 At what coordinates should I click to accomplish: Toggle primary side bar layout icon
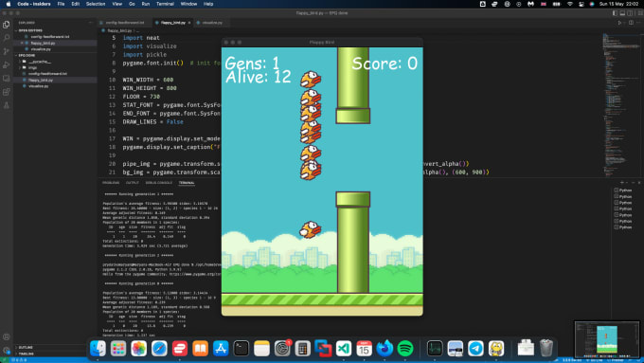(615, 13)
